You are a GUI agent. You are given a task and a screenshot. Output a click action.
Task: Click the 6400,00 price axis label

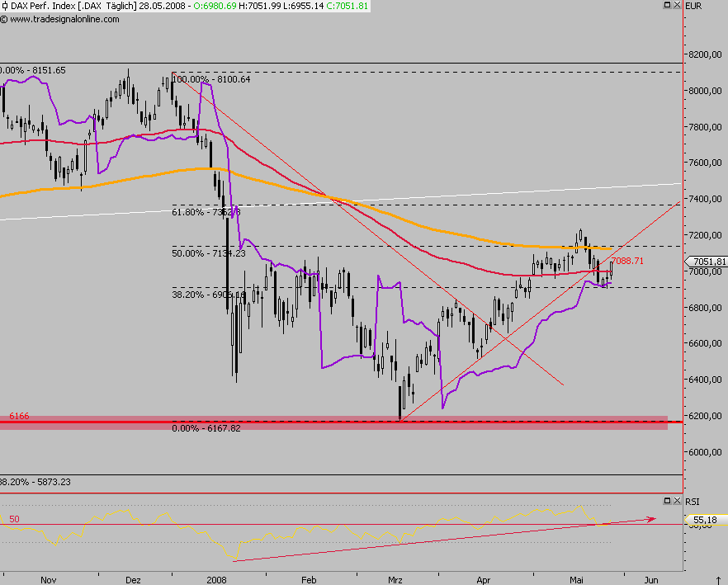point(705,380)
